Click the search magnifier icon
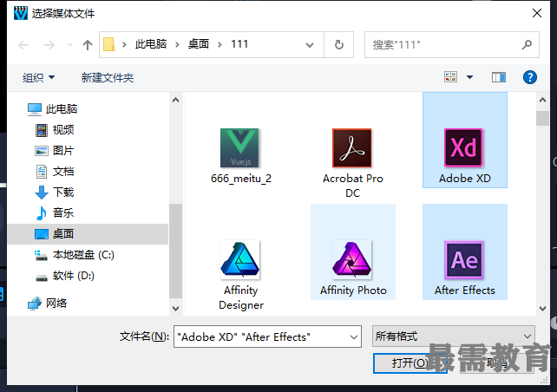The width and height of the screenshot is (557, 392). pos(527,45)
